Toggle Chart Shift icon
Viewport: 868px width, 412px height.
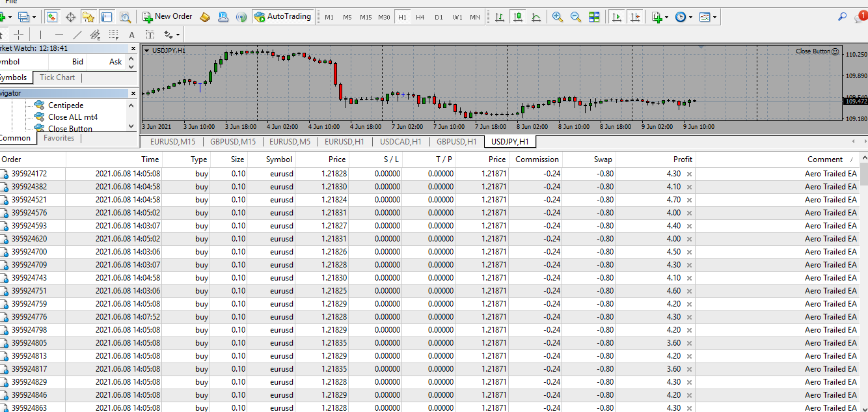634,17
